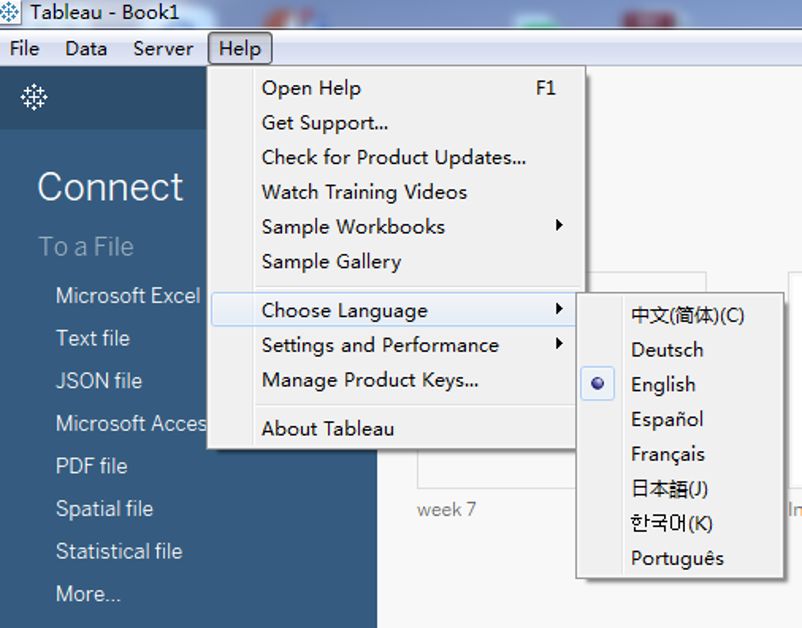Select Get Support... from Help menu
Screen dimensions: 802x628
point(396,123)
